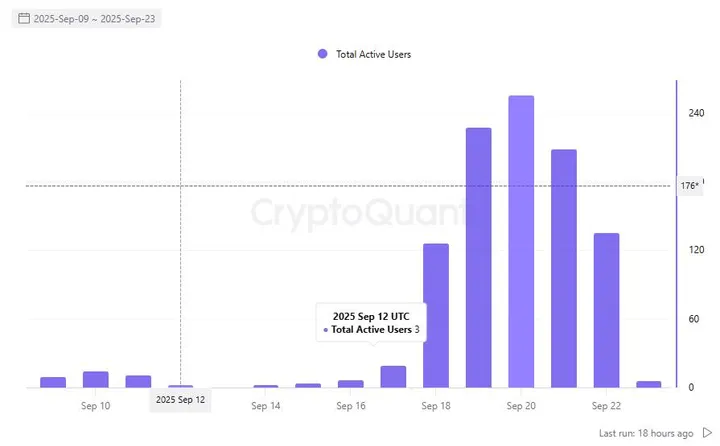Select the Sep 18 bar
Viewport: 720px width, 446px height.
[x=436, y=315]
